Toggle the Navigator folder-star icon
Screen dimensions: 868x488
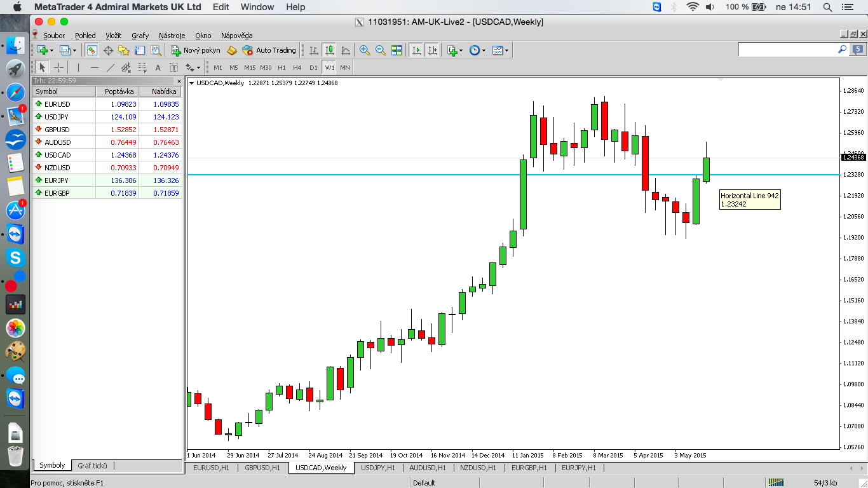[x=124, y=50]
